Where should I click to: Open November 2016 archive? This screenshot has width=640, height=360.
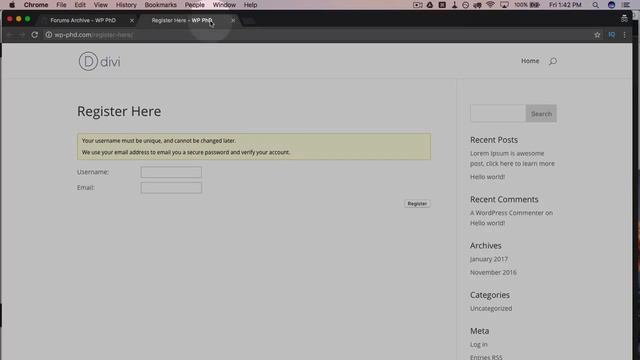click(x=493, y=272)
